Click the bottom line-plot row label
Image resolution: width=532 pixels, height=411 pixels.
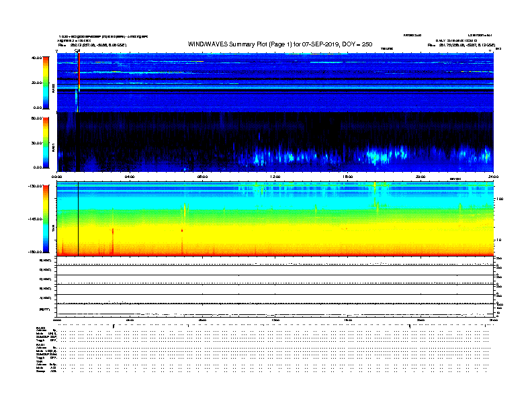tap(45, 310)
